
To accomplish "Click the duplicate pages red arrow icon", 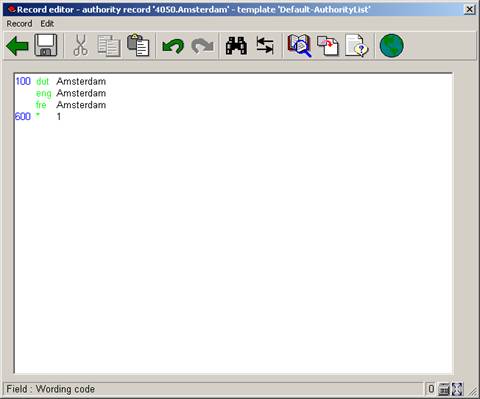I will coord(328,46).
